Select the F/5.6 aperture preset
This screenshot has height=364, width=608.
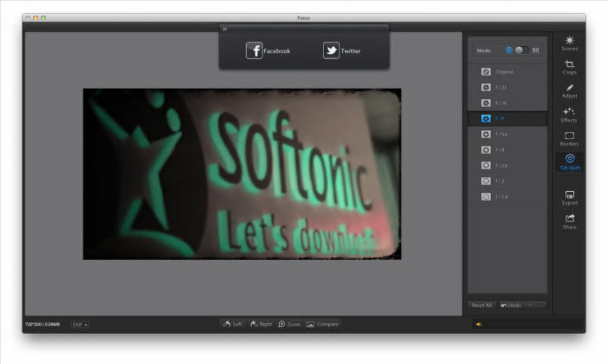(x=507, y=134)
